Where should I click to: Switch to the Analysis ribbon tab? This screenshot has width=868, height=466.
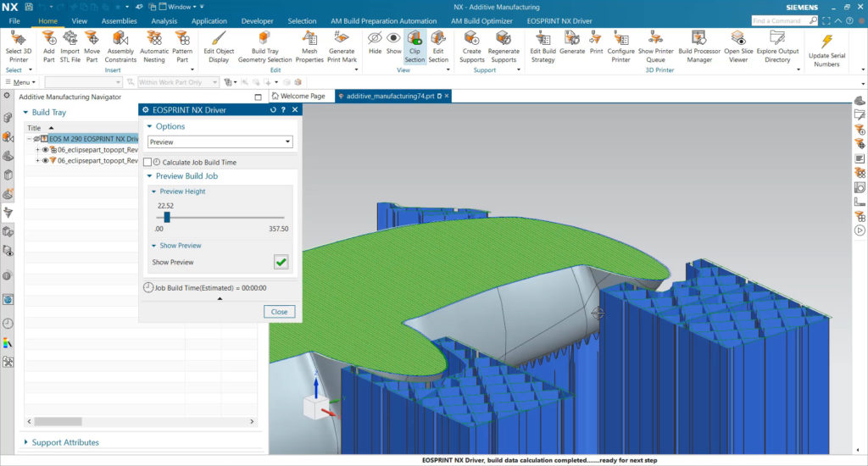click(164, 21)
